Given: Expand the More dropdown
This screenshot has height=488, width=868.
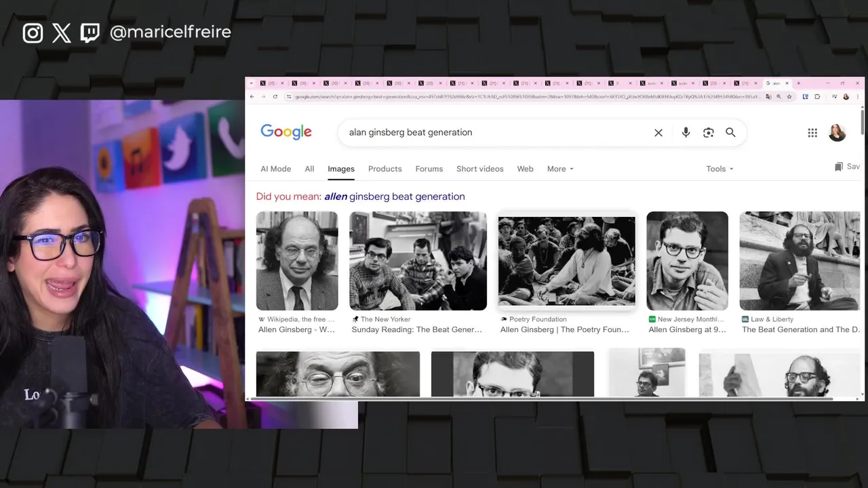Looking at the screenshot, I should [560, 169].
